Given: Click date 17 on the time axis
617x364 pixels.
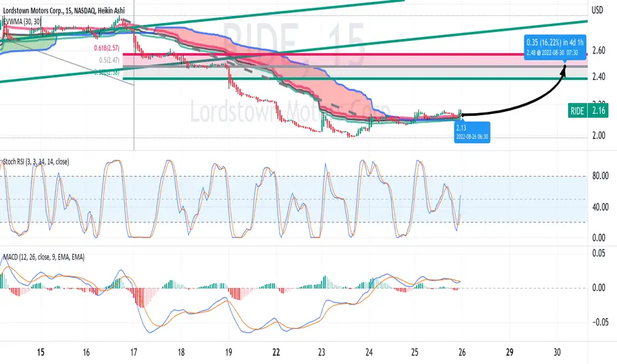Looking at the screenshot, I should [133, 352].
